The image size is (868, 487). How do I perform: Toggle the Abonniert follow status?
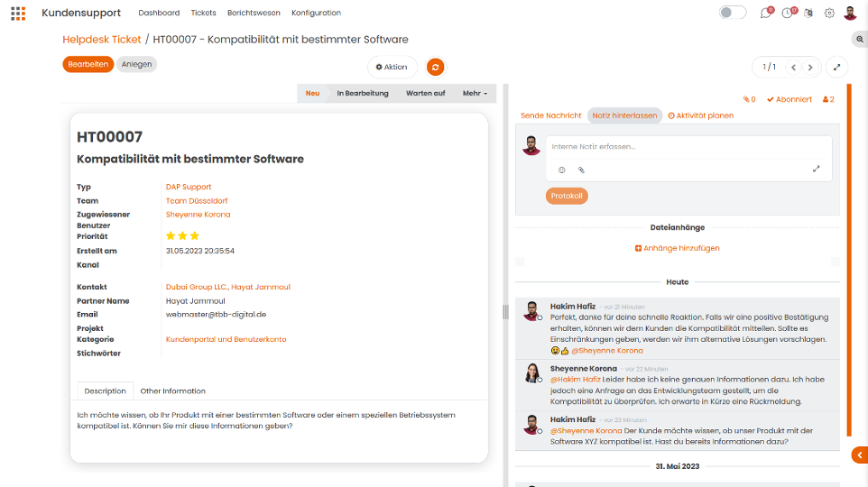(x=790, y=99)
